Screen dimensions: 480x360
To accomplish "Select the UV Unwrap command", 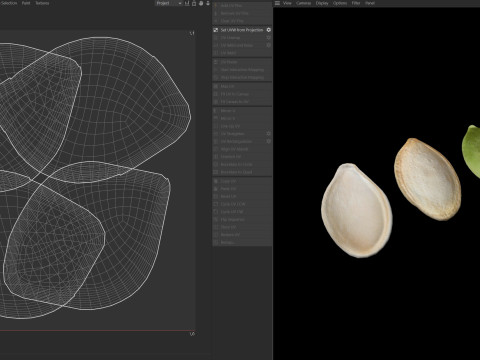I will click(230, 38).
